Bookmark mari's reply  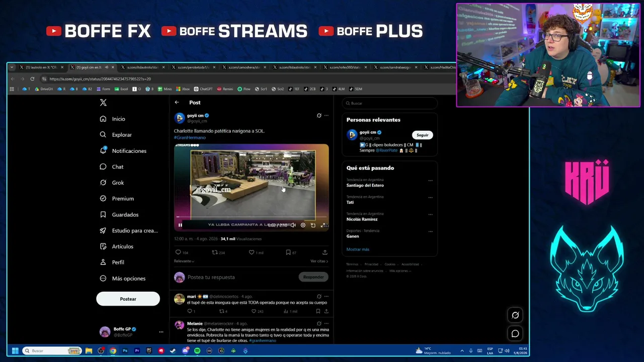coord(319,311)
